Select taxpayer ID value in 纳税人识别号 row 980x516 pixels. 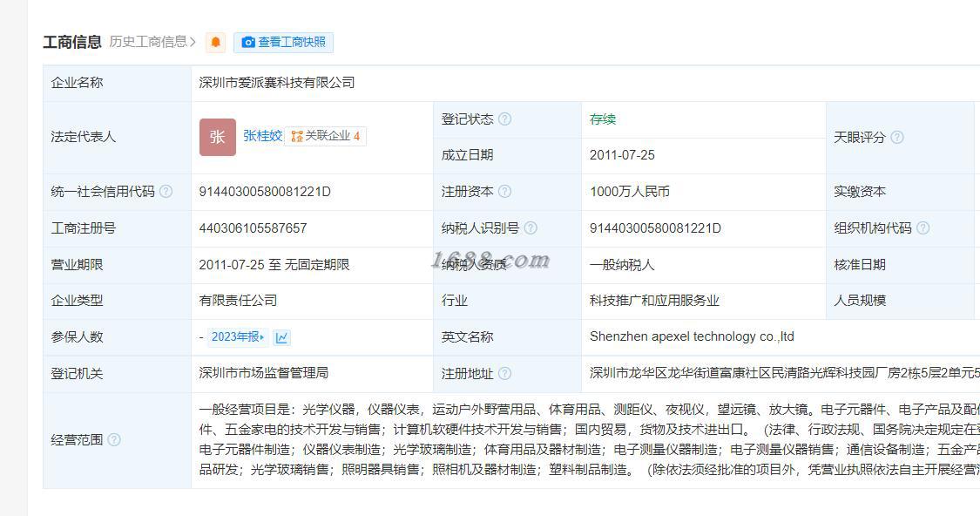tap(655, 227)
